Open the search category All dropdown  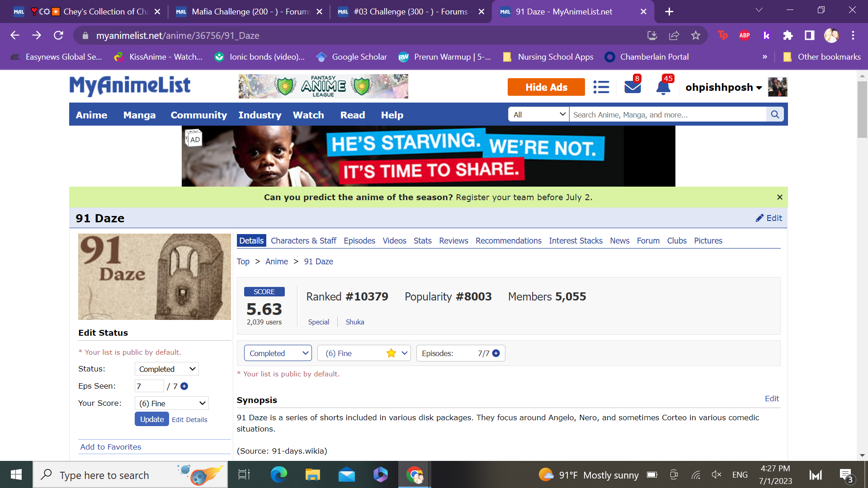pyautogui.click(x=539, y=115)
